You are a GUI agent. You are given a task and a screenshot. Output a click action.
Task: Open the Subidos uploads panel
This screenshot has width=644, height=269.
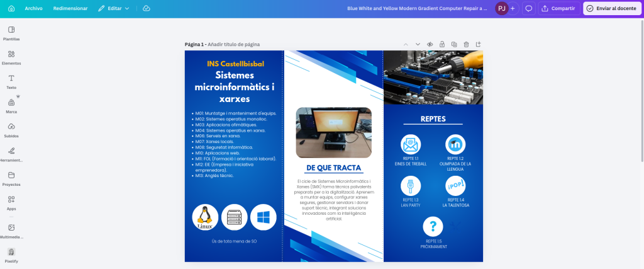point(11,130)
